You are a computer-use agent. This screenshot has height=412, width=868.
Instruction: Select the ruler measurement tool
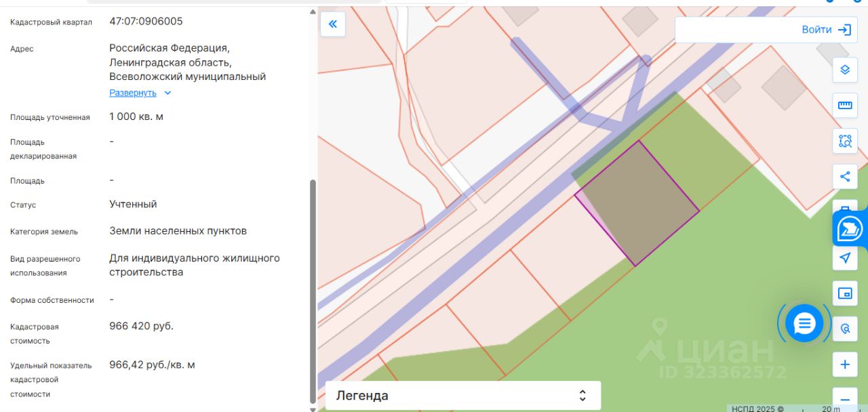845,105
